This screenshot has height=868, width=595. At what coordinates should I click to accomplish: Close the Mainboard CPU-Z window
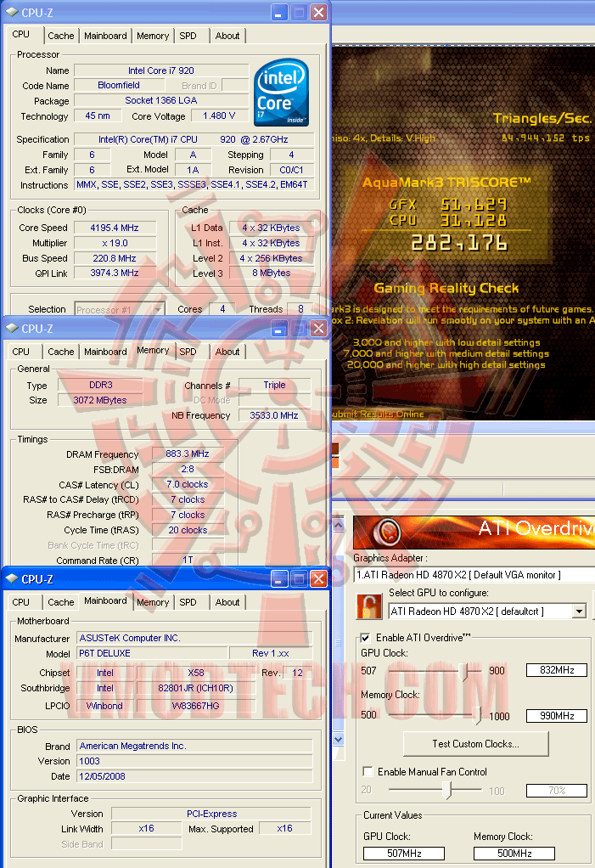click(x=318, y=579)
